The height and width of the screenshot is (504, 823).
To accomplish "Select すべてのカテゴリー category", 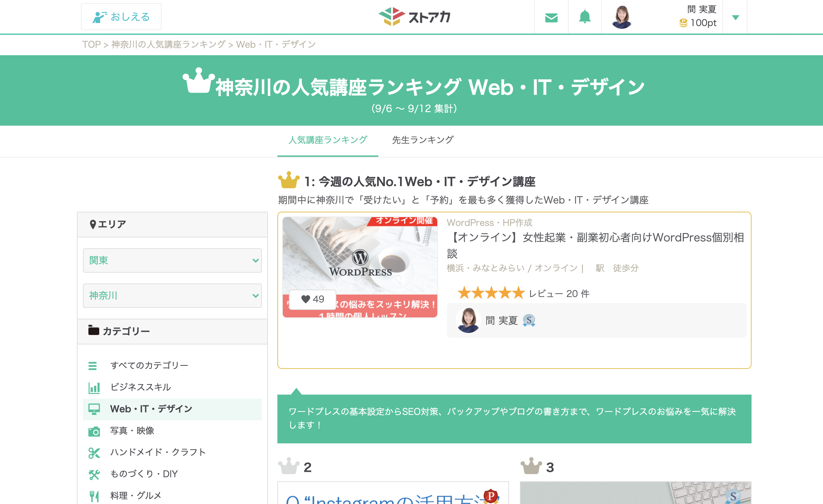I will [x=149, y=365].
